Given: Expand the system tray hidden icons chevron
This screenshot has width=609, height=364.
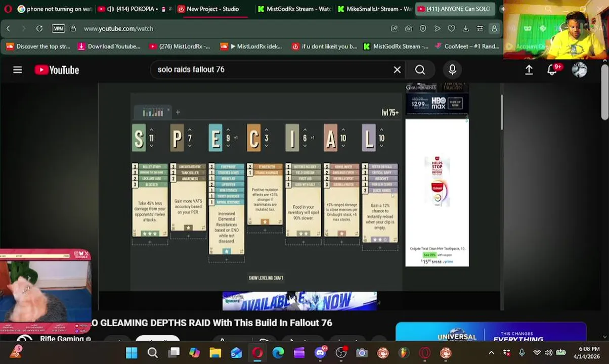Looking at the screenshot, I should (x=491, y=353).
